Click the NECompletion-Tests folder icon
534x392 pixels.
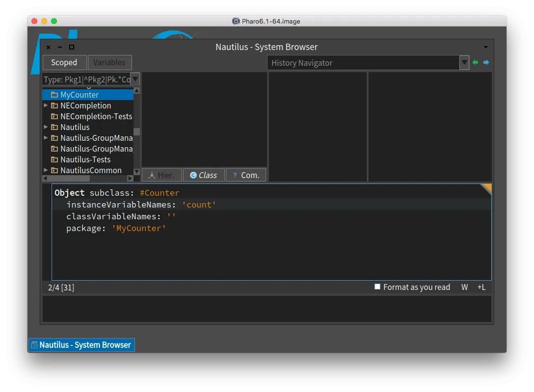(x=54, y=116)
